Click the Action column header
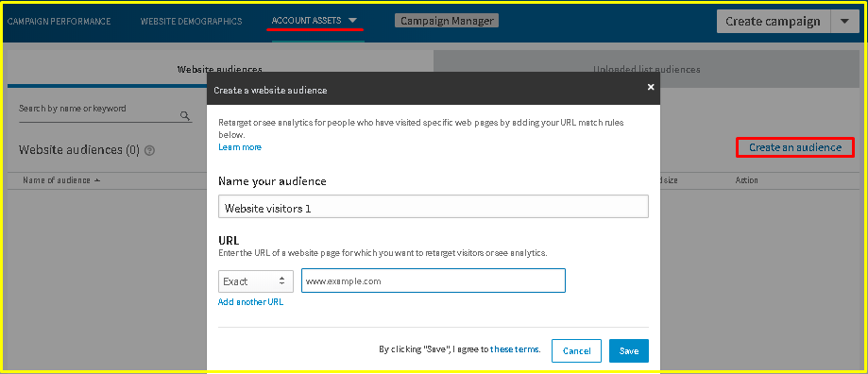The image size is (868, 374). (746, 180)
